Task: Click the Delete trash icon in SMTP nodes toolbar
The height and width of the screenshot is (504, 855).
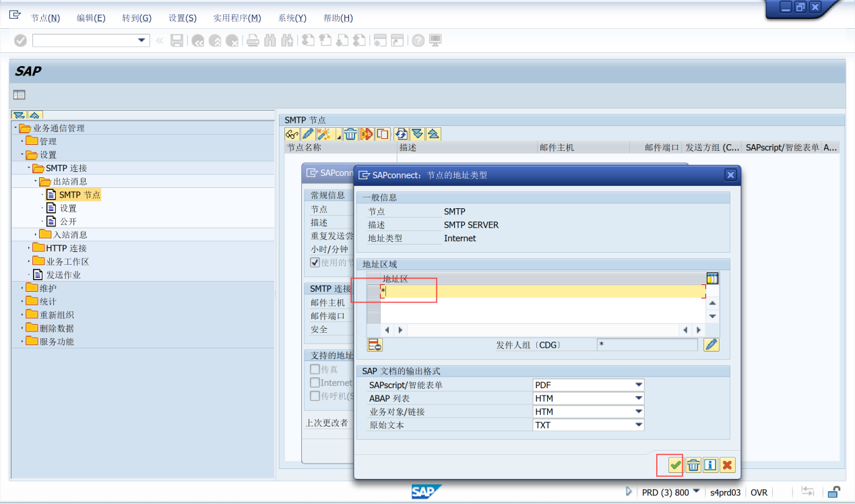Action: (x=350, y=134)
